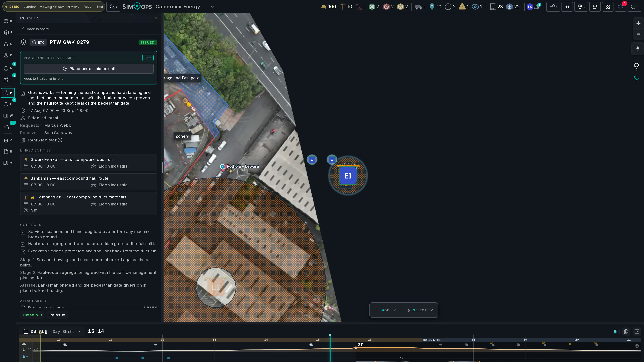Screen dimensions: 644x362
Task: Open the ADD dropdown on the map toolbar
Action: (x=385, y=310)
